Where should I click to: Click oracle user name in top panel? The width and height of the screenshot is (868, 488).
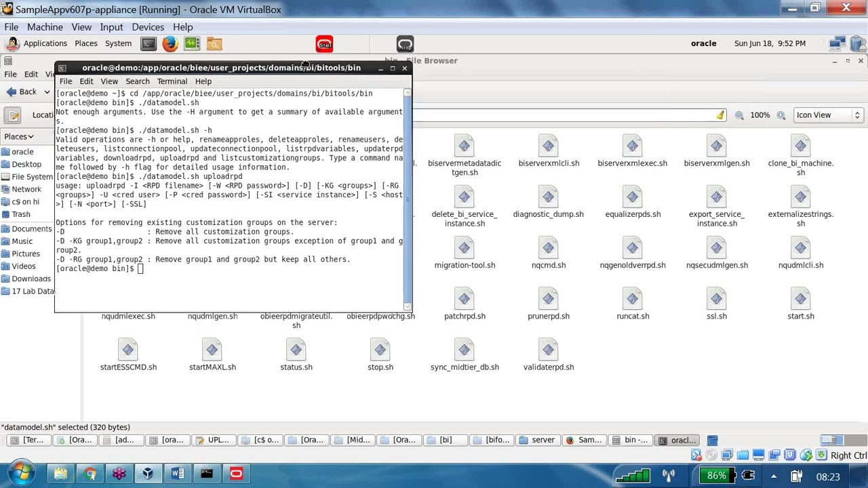pos(703,43)
